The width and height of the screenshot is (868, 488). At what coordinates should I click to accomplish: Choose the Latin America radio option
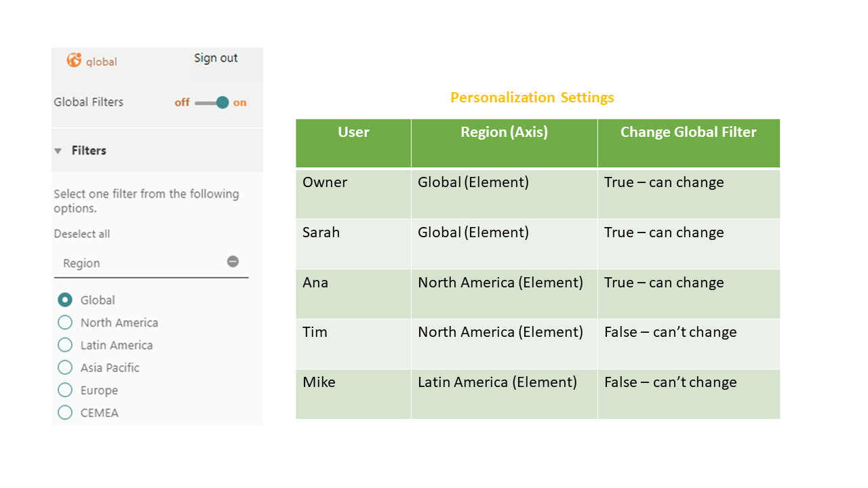click(65, 345)
